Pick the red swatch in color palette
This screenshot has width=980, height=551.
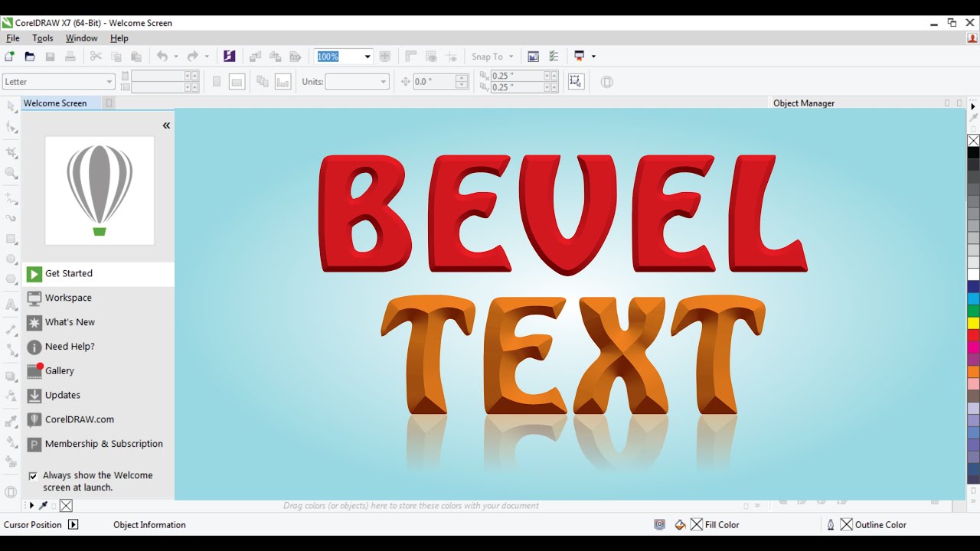(973, 335)
